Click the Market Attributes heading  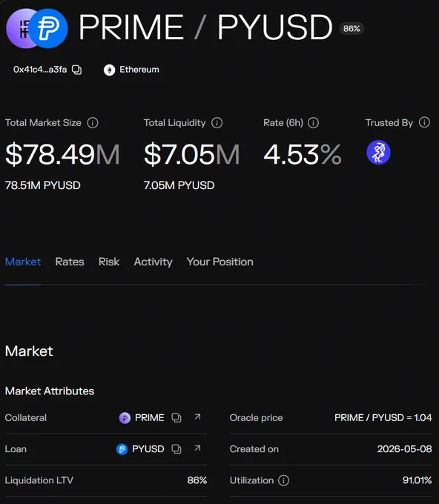50,391
